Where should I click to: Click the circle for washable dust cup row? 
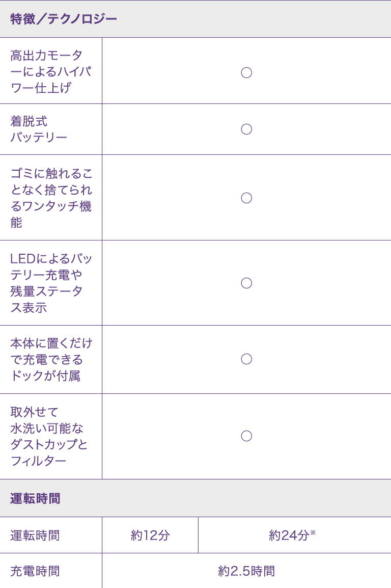(x=246, y=436)
